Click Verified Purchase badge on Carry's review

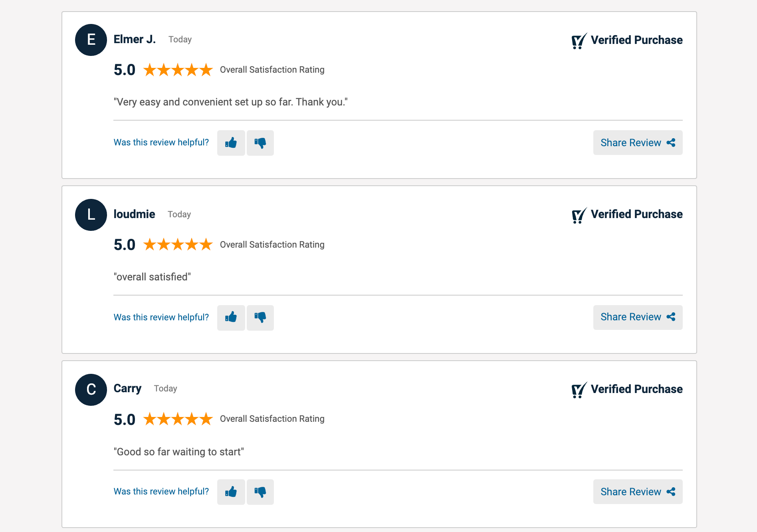(627, 389)
